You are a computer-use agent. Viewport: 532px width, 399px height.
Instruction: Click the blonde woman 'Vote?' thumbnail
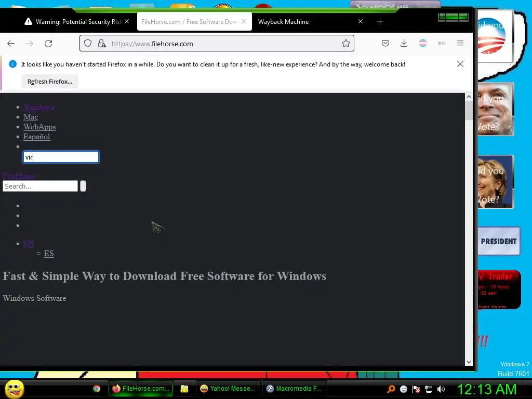click(496, 181)
